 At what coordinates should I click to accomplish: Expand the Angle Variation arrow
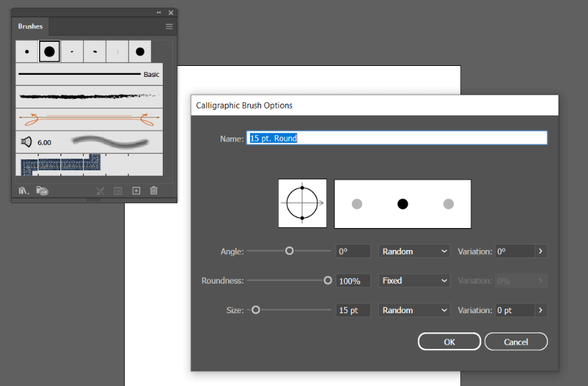[x=541, y=251]
